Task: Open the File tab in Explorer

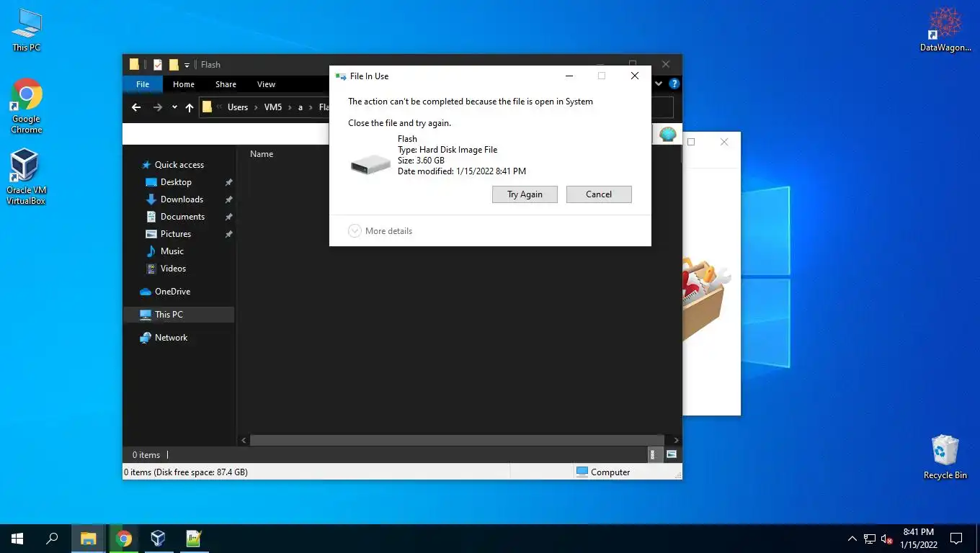Action: click(x=143, y=84)
